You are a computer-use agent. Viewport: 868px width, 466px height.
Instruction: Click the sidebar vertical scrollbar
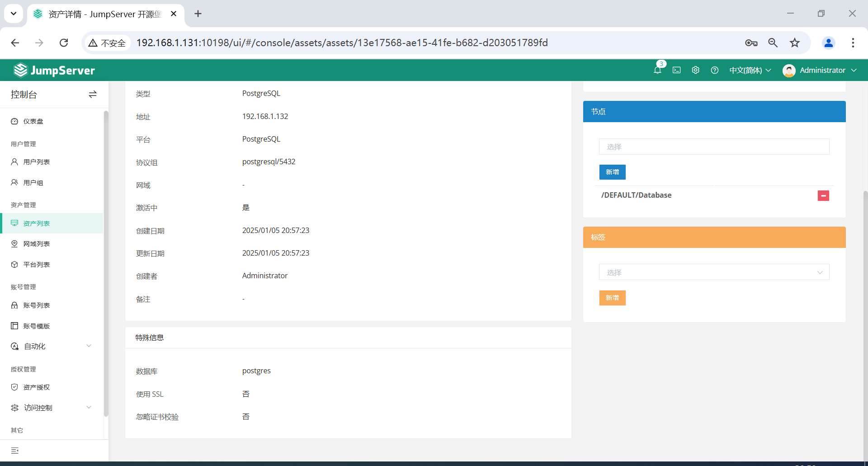[106, 263]
